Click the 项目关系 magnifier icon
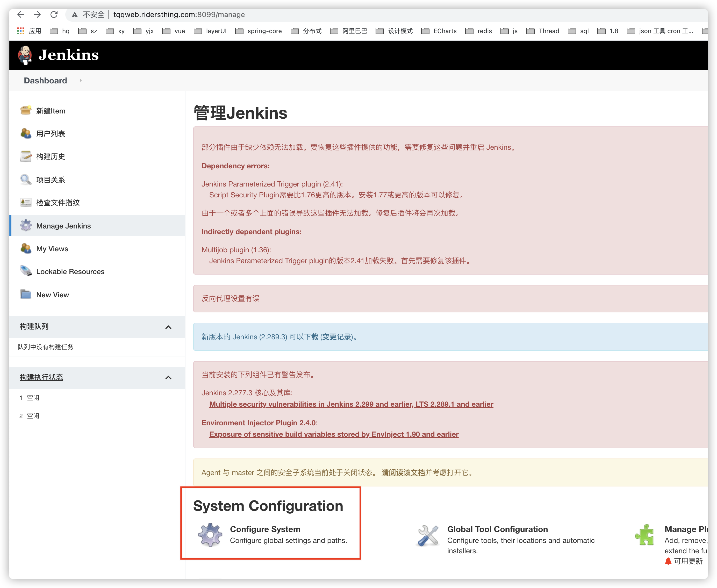The width and height of the screenshot is (717, 588). (x=26, y=180)
